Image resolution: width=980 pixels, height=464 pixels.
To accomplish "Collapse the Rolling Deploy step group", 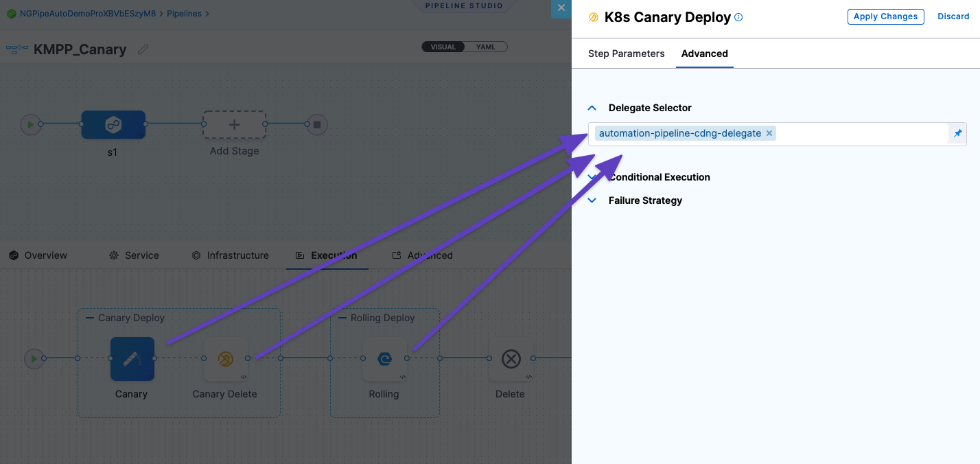I will pos(342,318).
